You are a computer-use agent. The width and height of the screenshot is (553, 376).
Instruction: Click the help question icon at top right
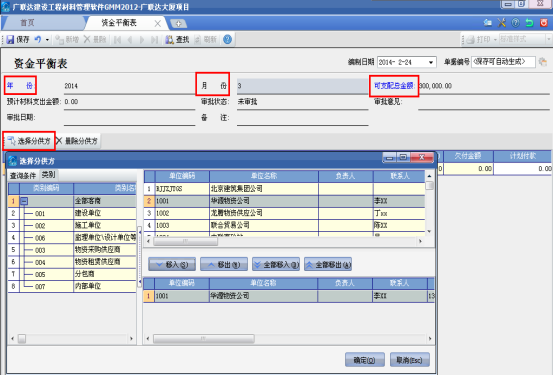click(516, 23)
